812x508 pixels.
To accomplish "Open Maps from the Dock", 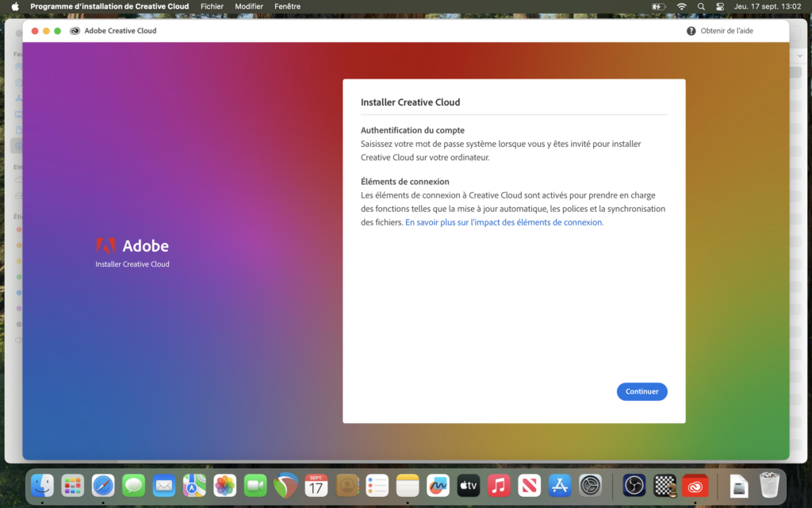I will (195, 486).
